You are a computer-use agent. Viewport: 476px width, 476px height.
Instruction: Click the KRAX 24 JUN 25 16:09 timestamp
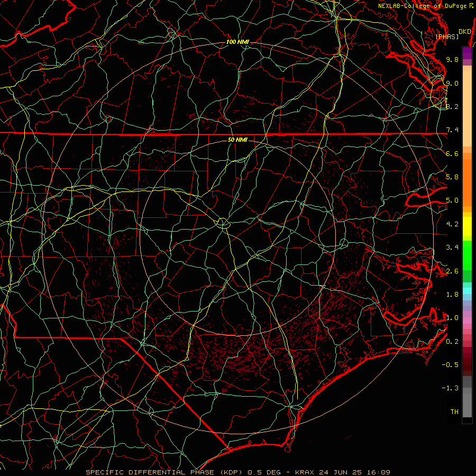[x=342, y=472]
